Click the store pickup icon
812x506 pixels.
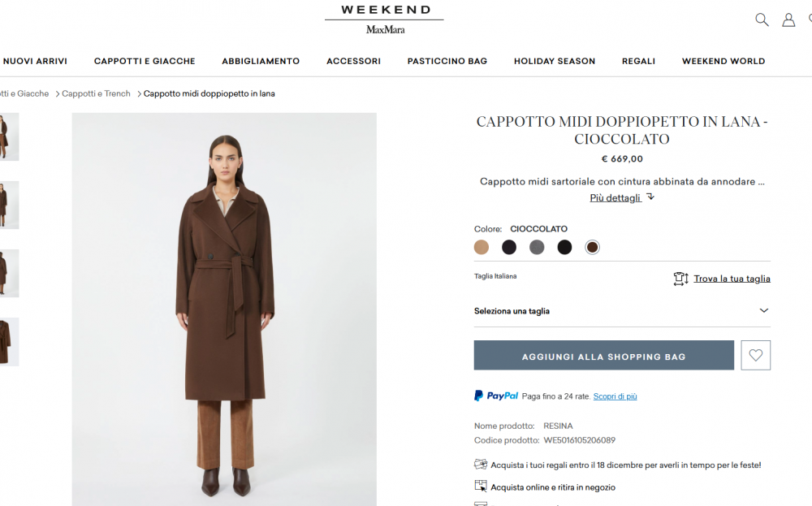[481, 486]
